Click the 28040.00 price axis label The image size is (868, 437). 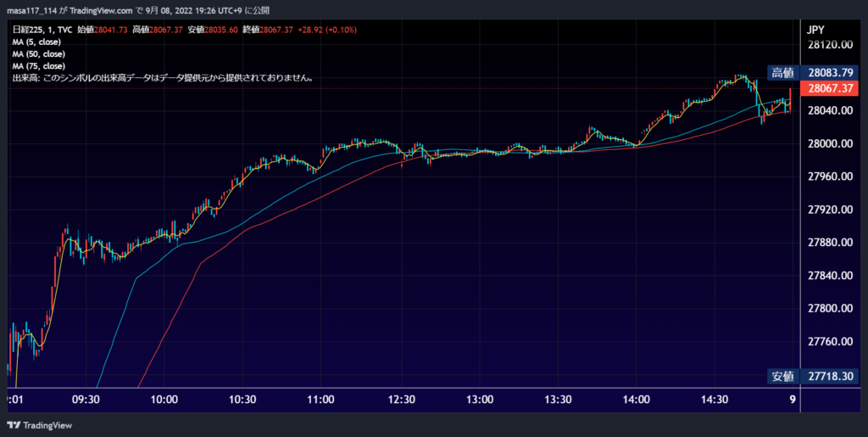coord(831,111)
